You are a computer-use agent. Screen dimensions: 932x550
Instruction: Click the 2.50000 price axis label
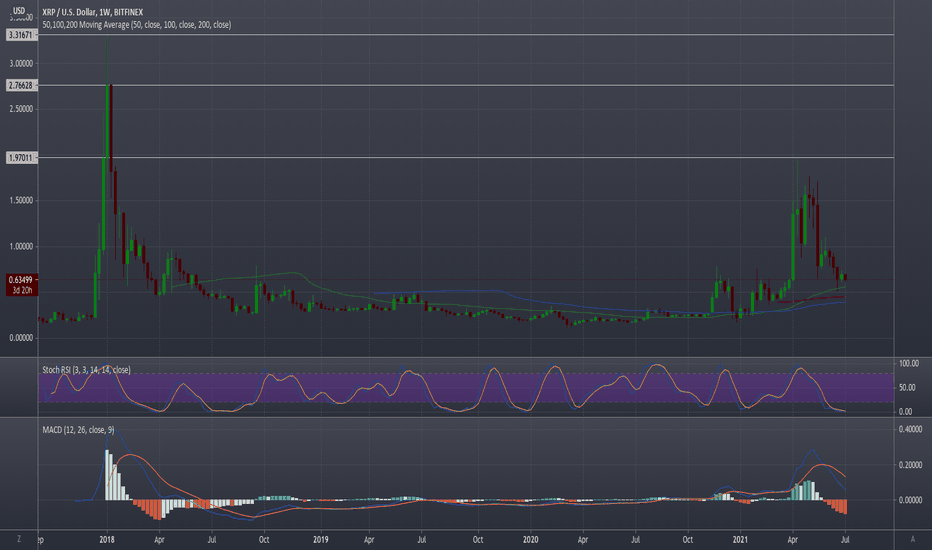point(21,109)
